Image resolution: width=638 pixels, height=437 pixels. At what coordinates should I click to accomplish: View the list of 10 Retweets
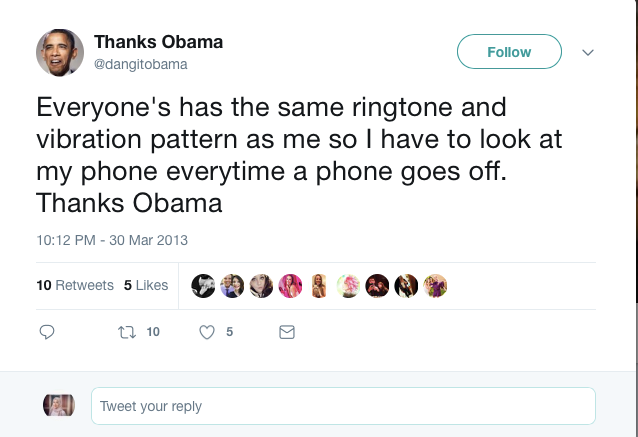(75, 285)
